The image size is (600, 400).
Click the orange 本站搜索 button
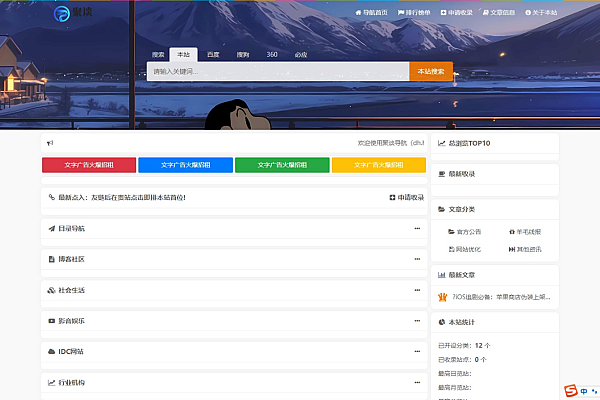(431, 72)
